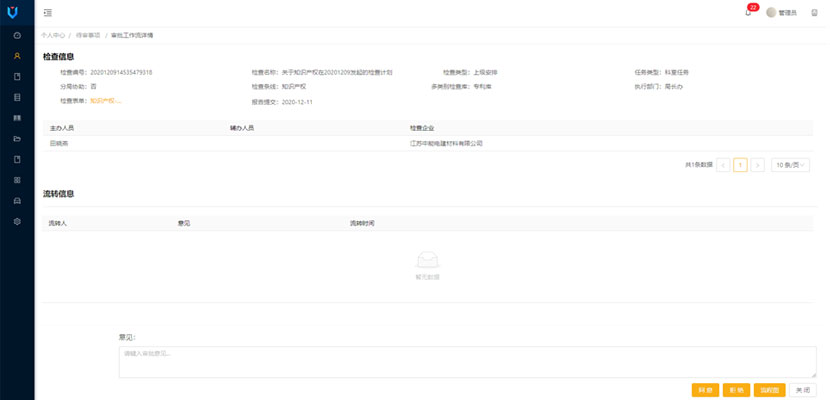Click the 局长办 executing department value
Image resolution: width=830 pixels, height=400 pixels.
[674, 86]
